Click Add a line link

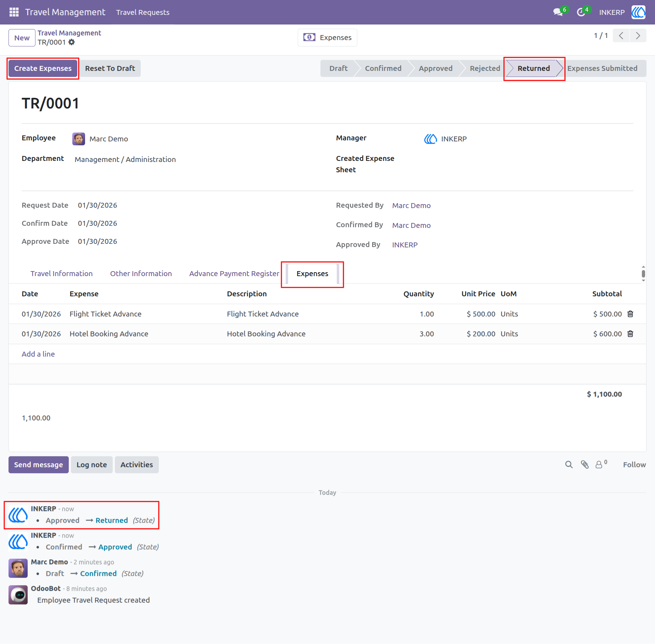tap(38, 354)
